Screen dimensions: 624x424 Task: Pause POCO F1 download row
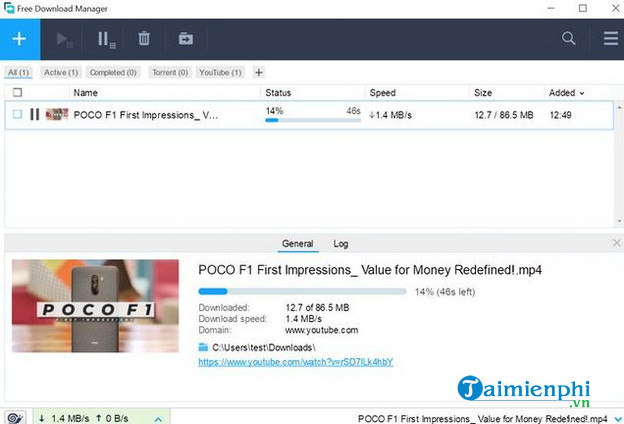tap(35, 115)
